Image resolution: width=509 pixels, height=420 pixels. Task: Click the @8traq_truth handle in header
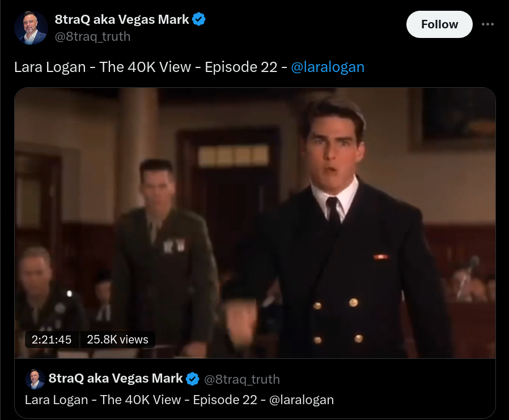pos(92,36)
